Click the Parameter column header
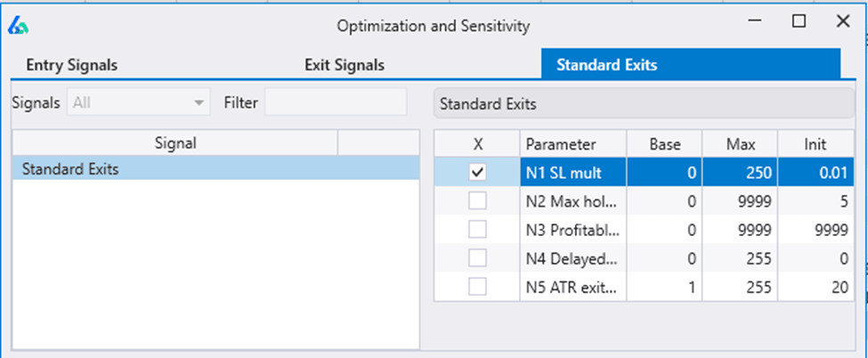 (573, 144)
